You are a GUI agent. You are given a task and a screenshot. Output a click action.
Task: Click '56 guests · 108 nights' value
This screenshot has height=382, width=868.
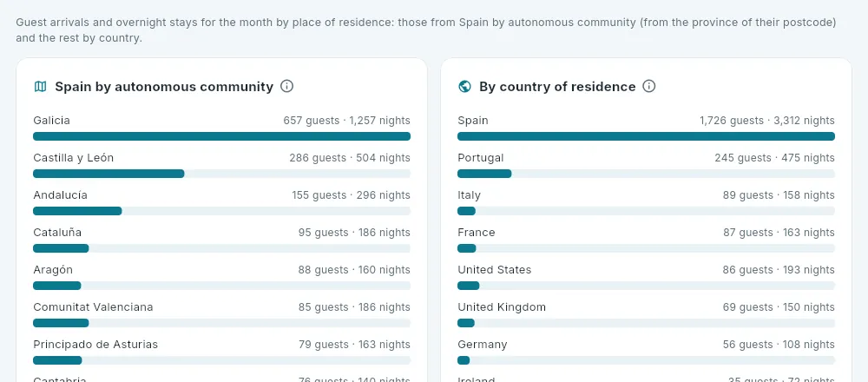tap(779, 345)
